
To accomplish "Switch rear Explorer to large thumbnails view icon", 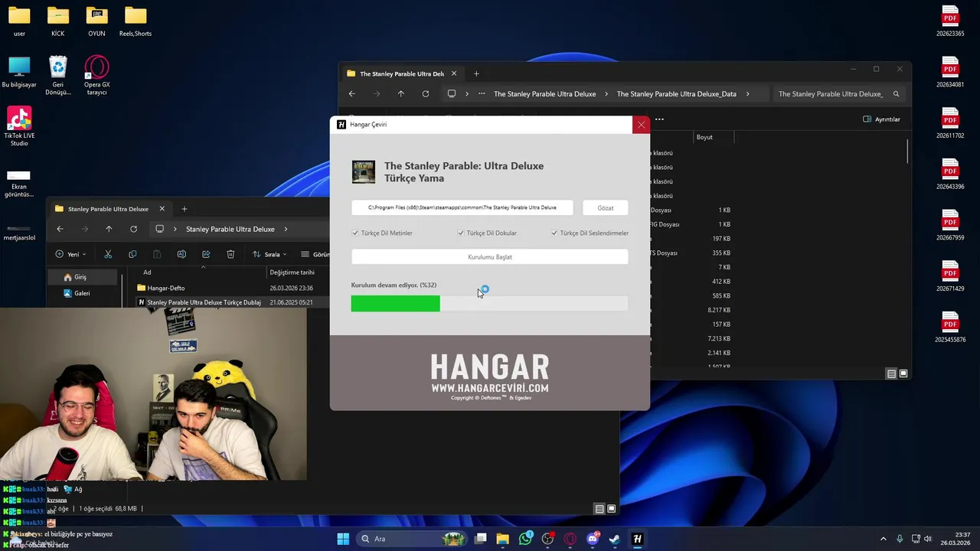I will 903,373.
